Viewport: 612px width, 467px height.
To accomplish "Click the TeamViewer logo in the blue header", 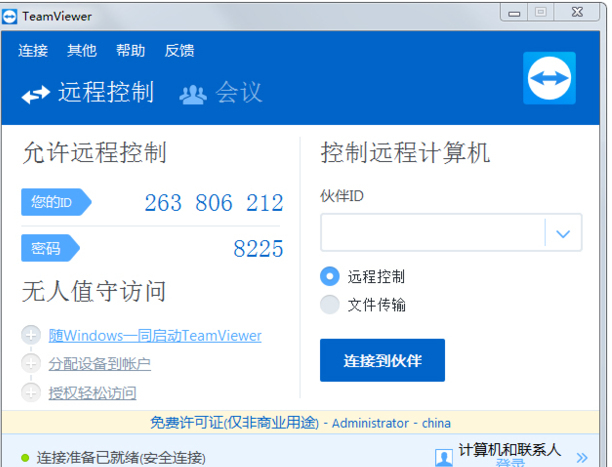I will (x=549, y=78).
